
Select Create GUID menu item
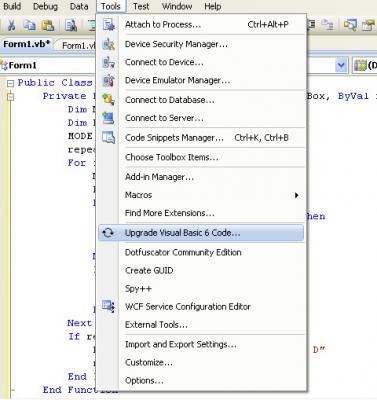coord(201,270)
